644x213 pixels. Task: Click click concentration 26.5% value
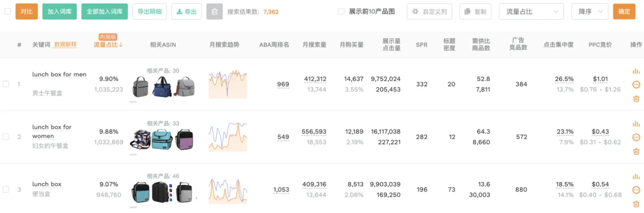coord(564,79)
